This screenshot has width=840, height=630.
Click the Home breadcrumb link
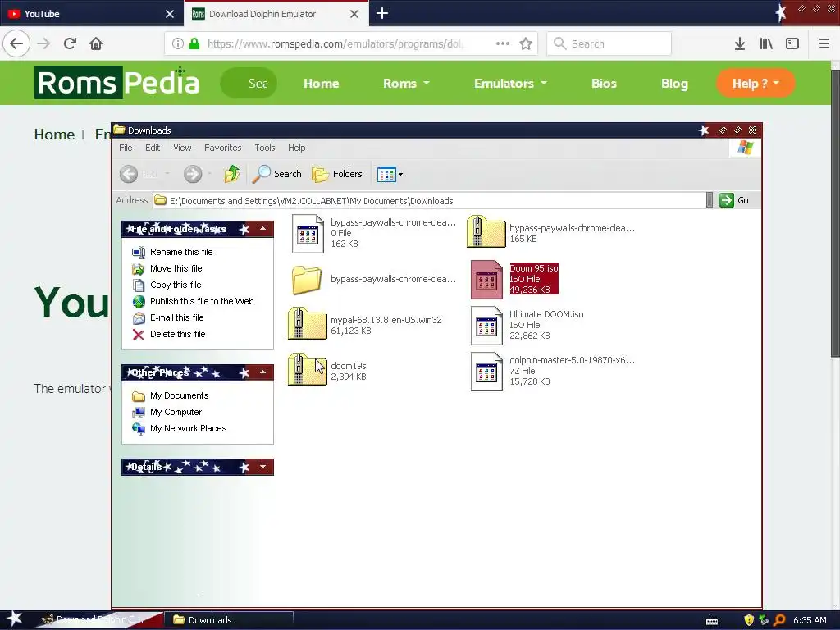(x=54, y=134)
